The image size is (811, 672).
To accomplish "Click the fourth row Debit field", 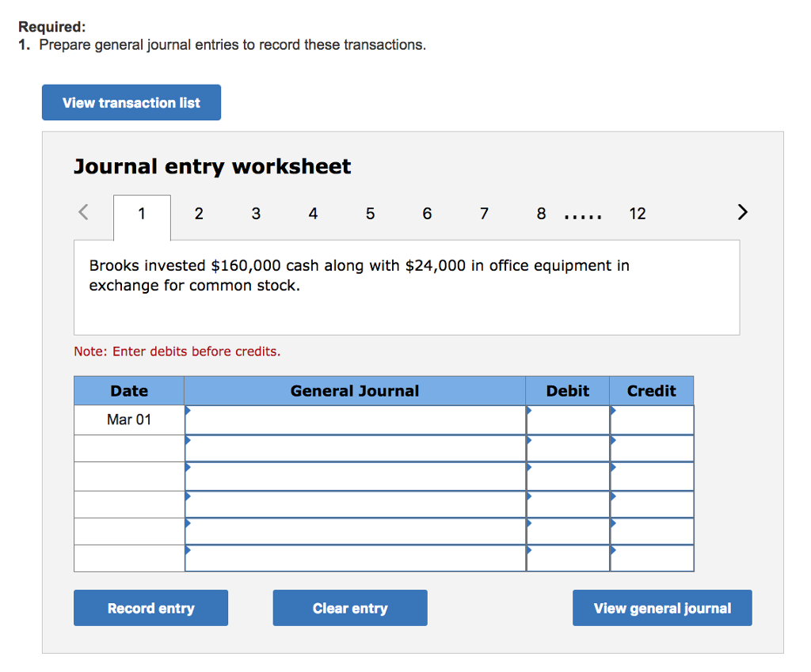I will tap(568, 504).
